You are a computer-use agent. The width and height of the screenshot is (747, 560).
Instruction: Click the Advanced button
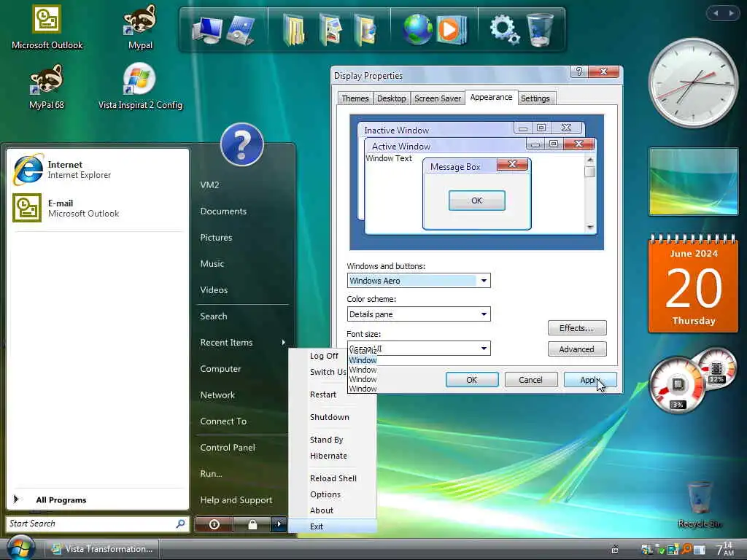577,349
